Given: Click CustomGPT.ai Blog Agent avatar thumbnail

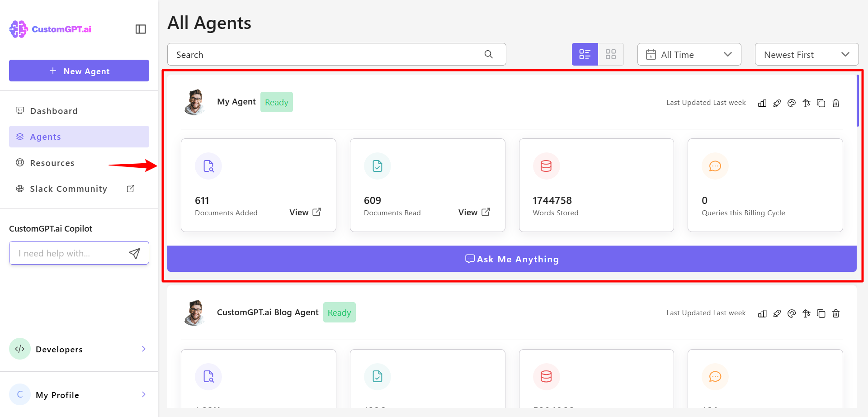Looking at the screenshot, I should [195, 313].
